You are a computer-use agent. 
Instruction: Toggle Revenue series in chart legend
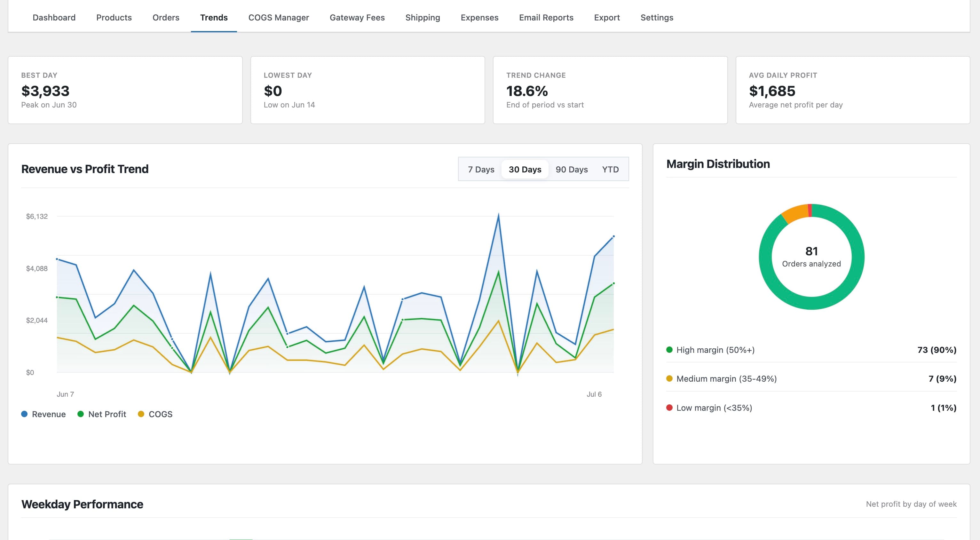pyautogui.click(x=43, y=414)
